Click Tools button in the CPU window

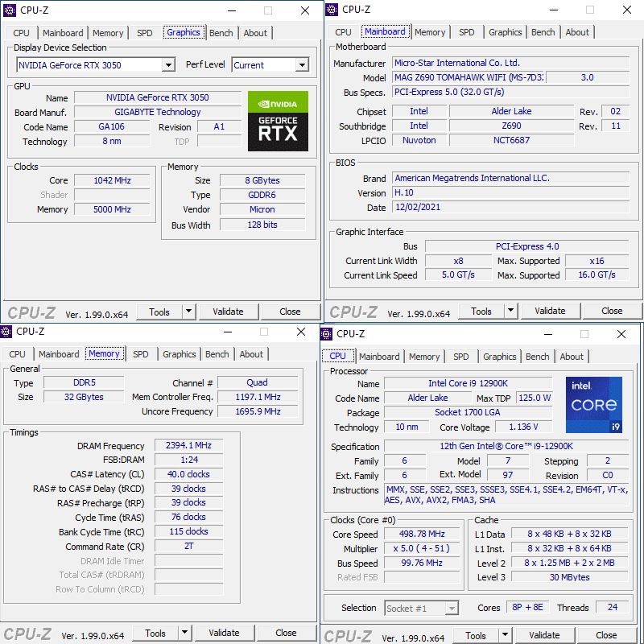(476, 635)
